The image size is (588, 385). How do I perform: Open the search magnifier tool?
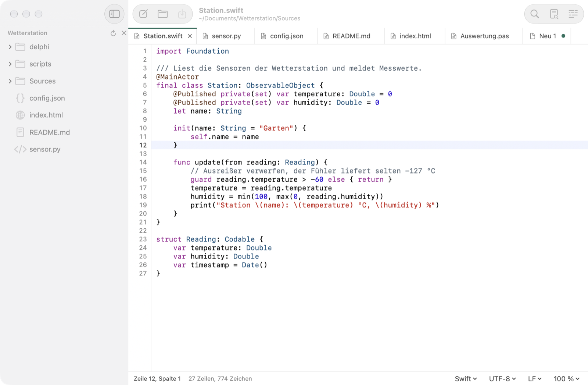tap(535, 14)
